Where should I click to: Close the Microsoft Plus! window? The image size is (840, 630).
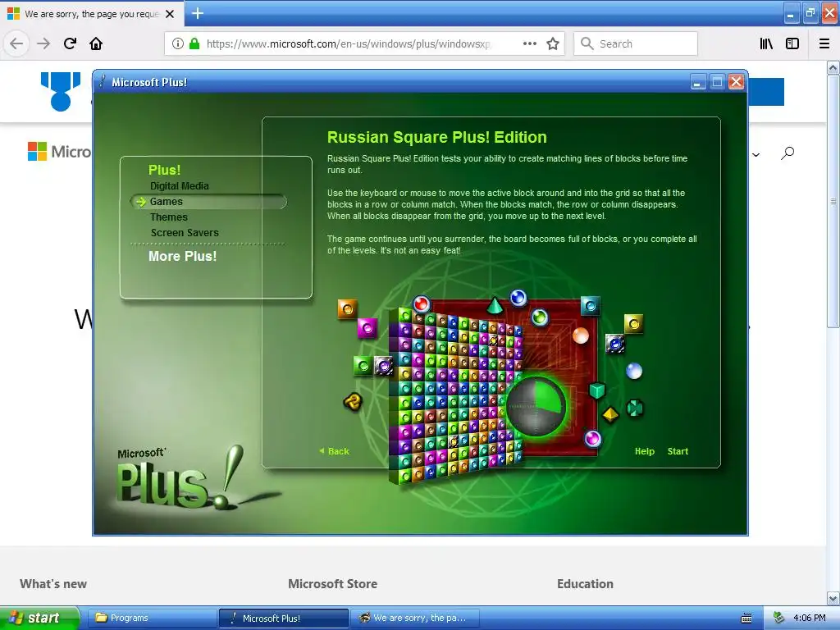[736, 82]
